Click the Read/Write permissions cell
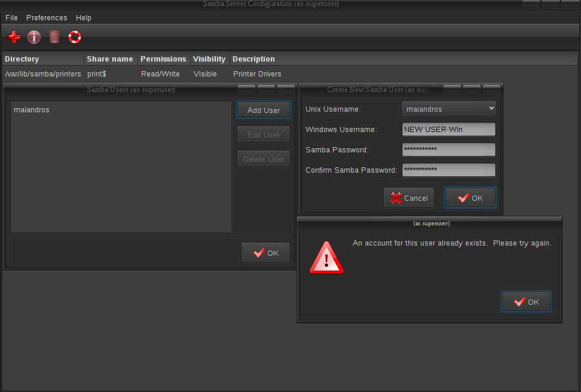581x392 pixels. (x=160, y=74)
